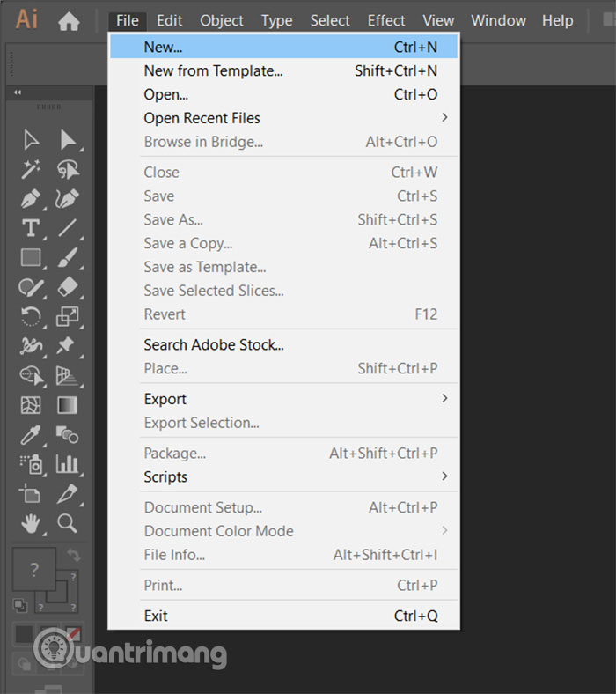Select the Shape Builder tool

tap(32, 376)
